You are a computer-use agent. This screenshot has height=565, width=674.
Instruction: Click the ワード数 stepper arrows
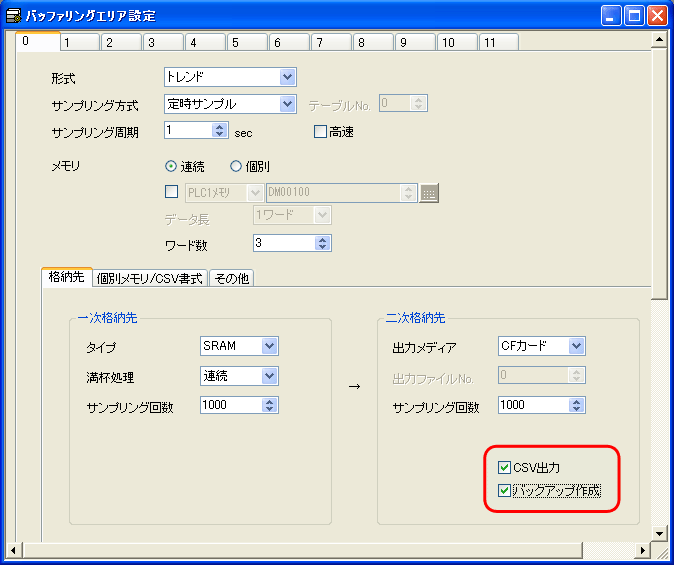pyautogui.click(x=322, y=243)
